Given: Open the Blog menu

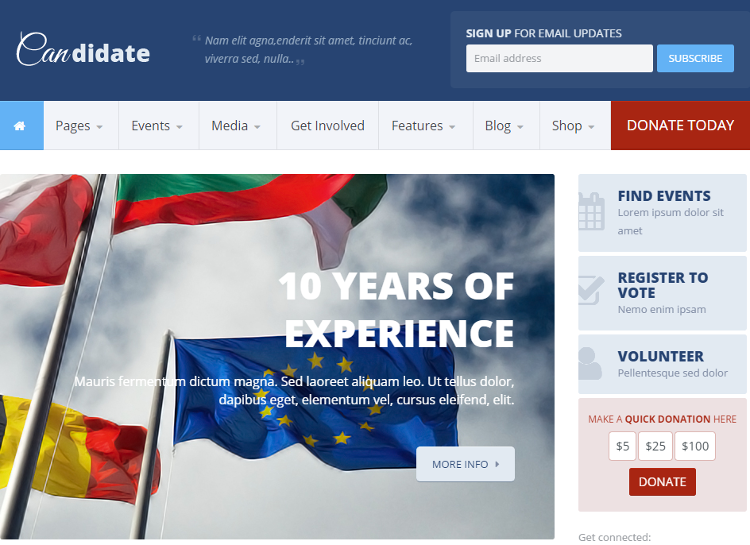Looking at the screenshot, I should 507,125.
